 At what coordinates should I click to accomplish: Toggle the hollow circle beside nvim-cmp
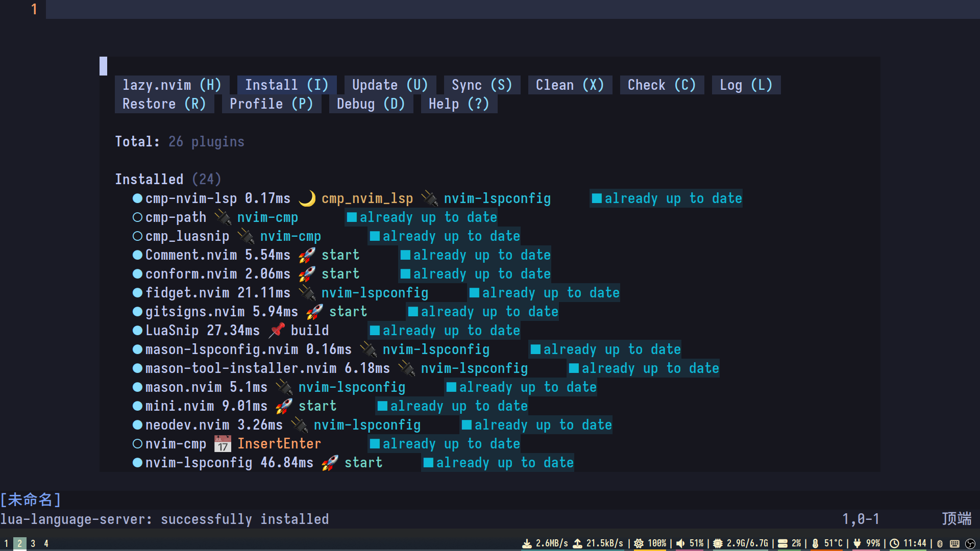pos(137,444)
